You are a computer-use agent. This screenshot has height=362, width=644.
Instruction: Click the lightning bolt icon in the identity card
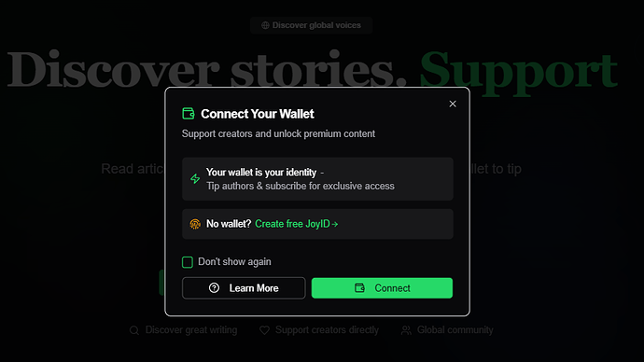[x=195, y=178]
